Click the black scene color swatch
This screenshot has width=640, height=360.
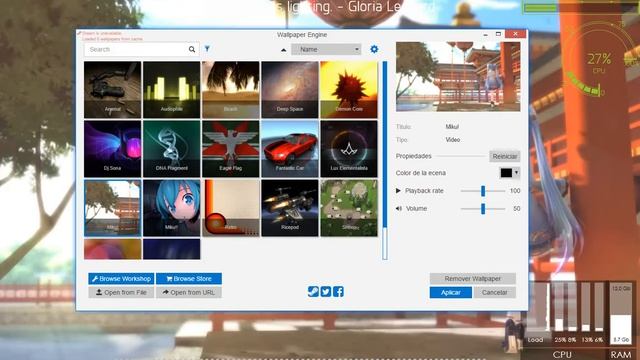coord(506,173)
